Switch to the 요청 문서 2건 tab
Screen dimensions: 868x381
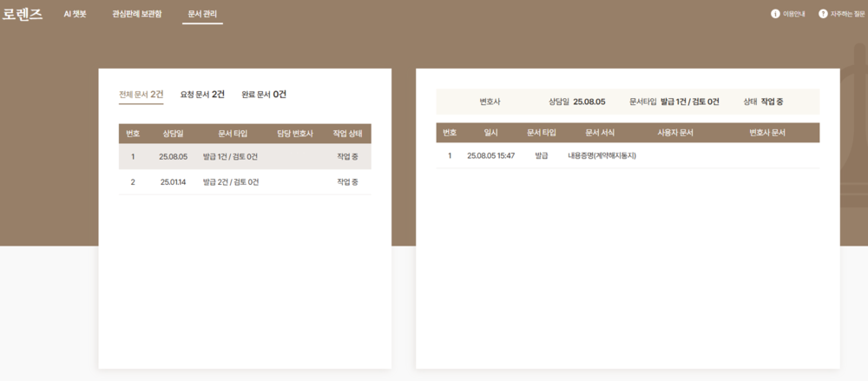[202, 94]
